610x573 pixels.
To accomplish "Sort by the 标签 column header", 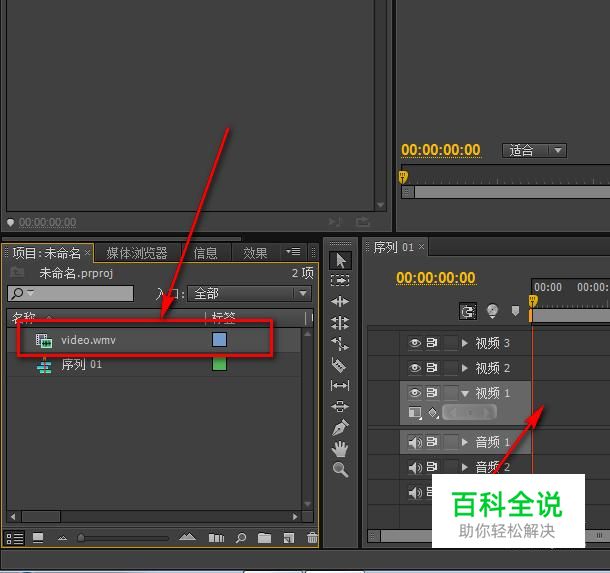I will pyautogui.click(x=224, y=318).
